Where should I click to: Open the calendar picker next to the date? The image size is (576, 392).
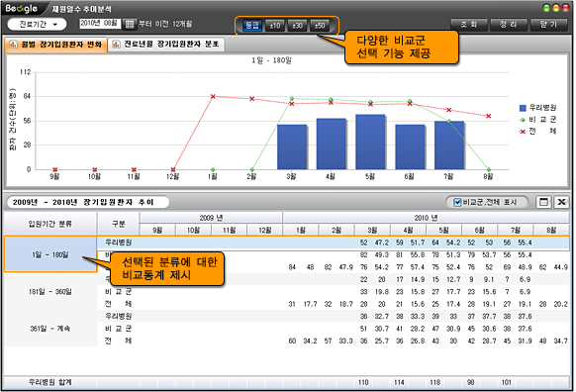coord(129,24)
